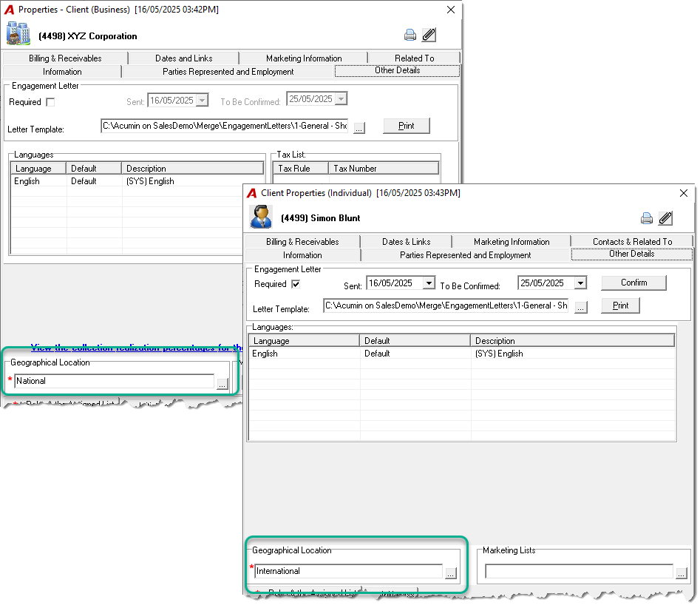Open To Be Confirmed date dropdown in Simon Blunt window

580,283
